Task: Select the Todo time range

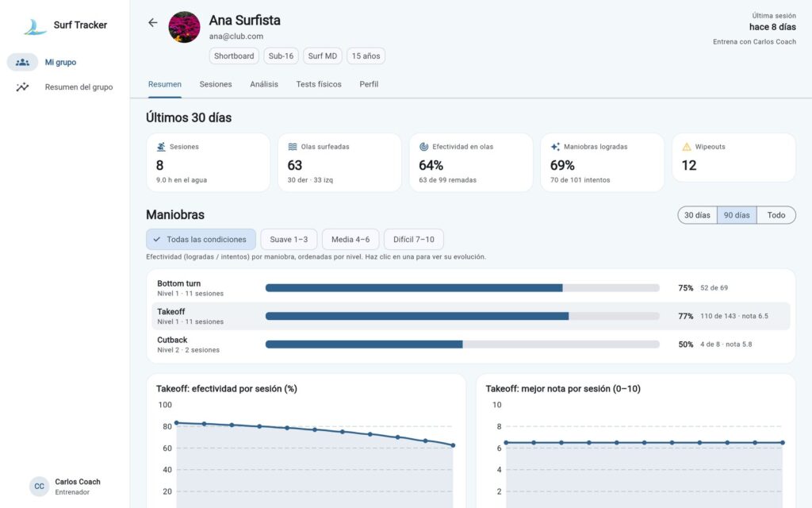Action: point(776,215)
